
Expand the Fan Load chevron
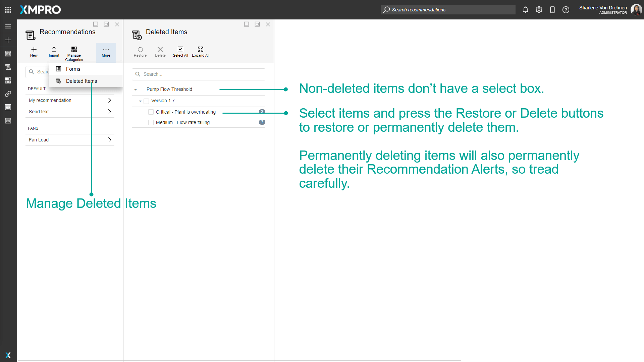[110, 140]
